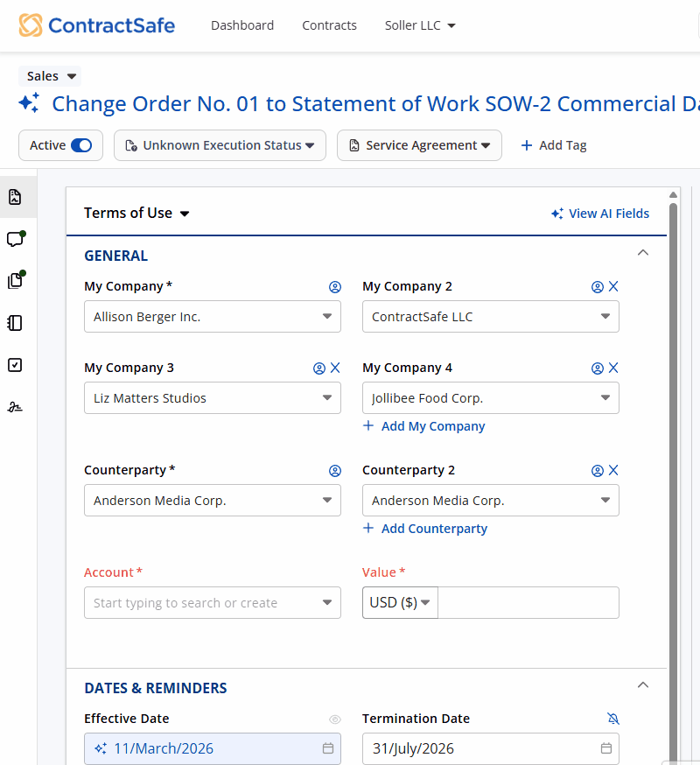Expand the USD currency selector
Image resolution: width=700 pixels, height=765 pixels.
pyautogui.click(x=400, y=603)
